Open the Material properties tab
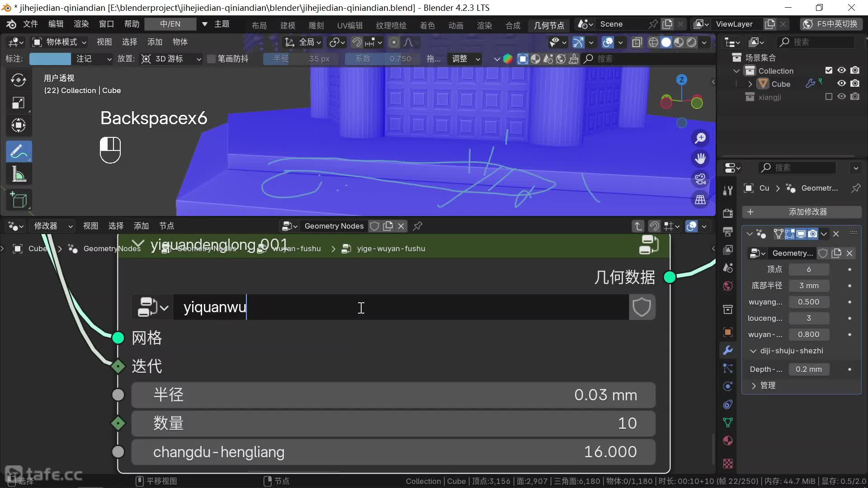 pyautogui.click(x=728, y=441)
